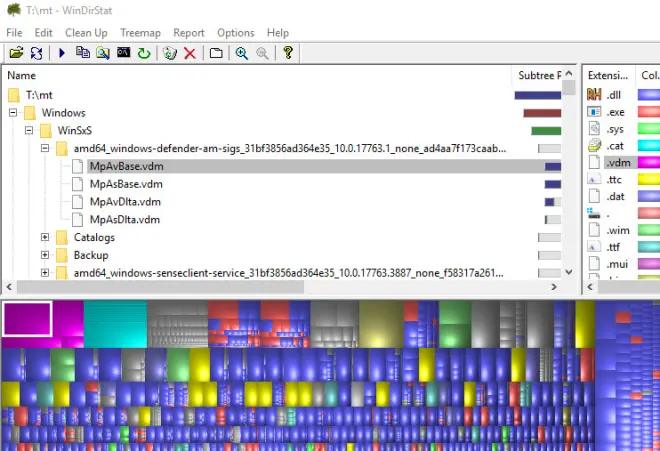Image resolution: width=660 pixels, height=451 pixels.
Task: Click the extension list scroll left arrow
Action: click(590, 287)
